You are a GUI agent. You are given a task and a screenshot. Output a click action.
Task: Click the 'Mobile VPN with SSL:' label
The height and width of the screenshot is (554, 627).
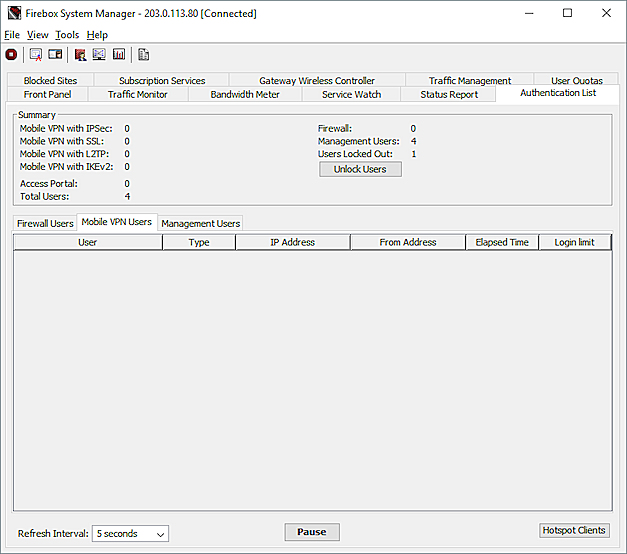[x=62, y=141]
